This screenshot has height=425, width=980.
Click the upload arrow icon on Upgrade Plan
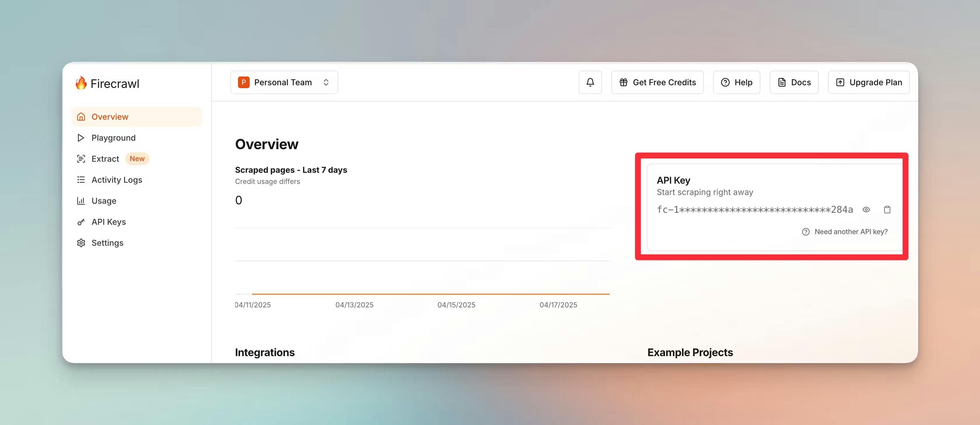[840, 82]
